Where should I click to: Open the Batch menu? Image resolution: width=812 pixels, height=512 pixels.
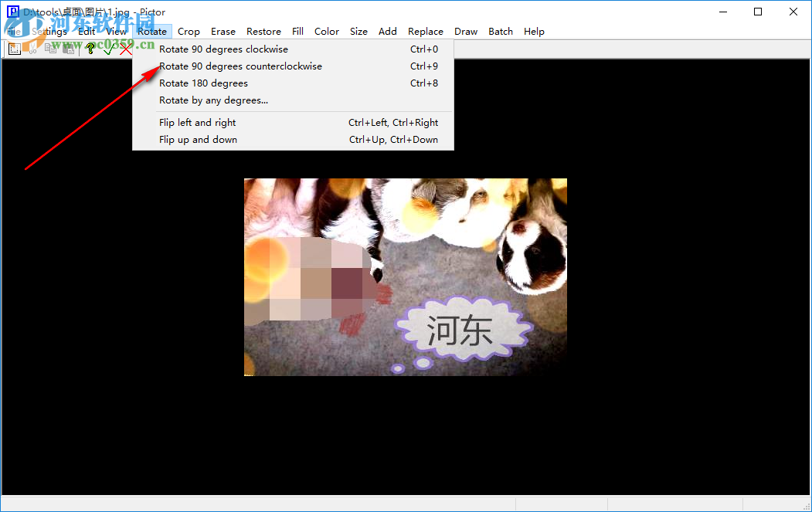pyautogui.click(x=500, y=32)
